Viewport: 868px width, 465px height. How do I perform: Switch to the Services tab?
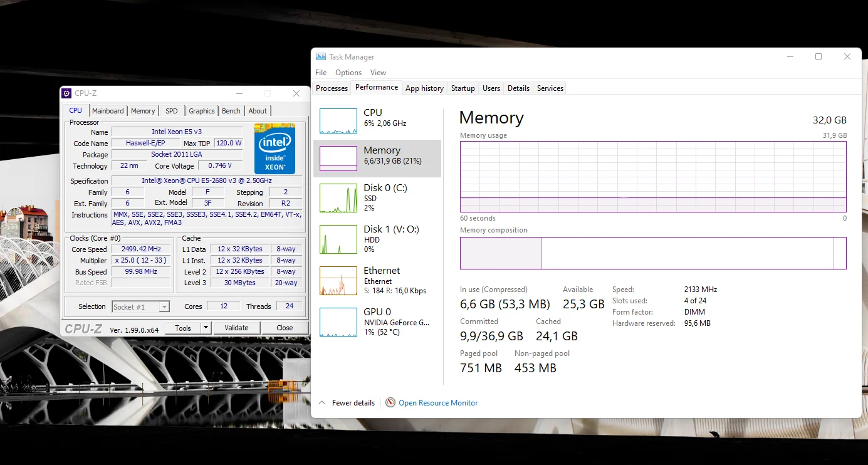click(x=550, y=88)
